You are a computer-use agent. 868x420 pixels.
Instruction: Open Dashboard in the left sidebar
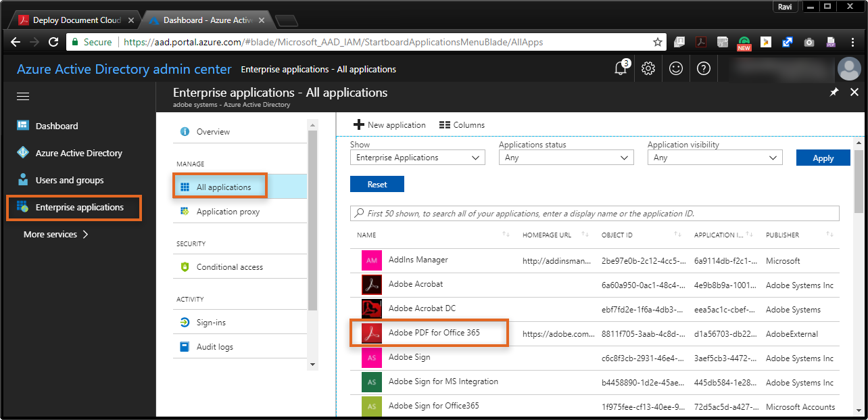(x=57, y=126)
